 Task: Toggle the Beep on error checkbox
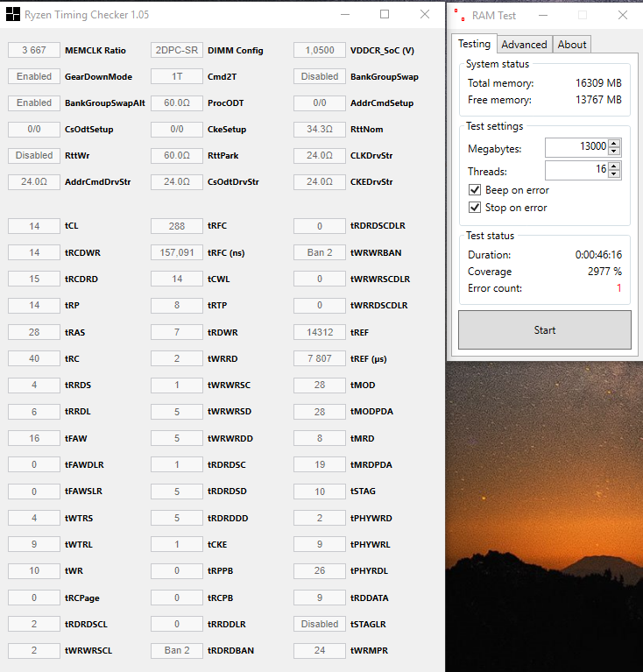pyautogui.click(x=475, y=190)
